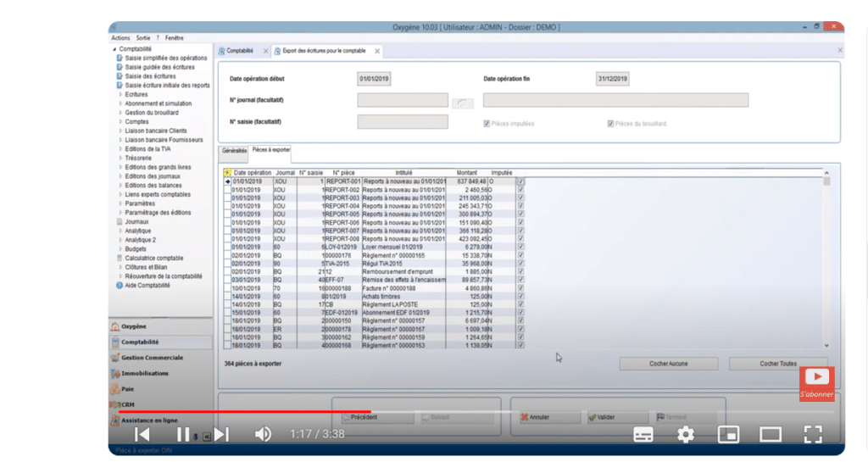Open the Sortie menu
Screen dimensions: 868x462
pos(143,38)
